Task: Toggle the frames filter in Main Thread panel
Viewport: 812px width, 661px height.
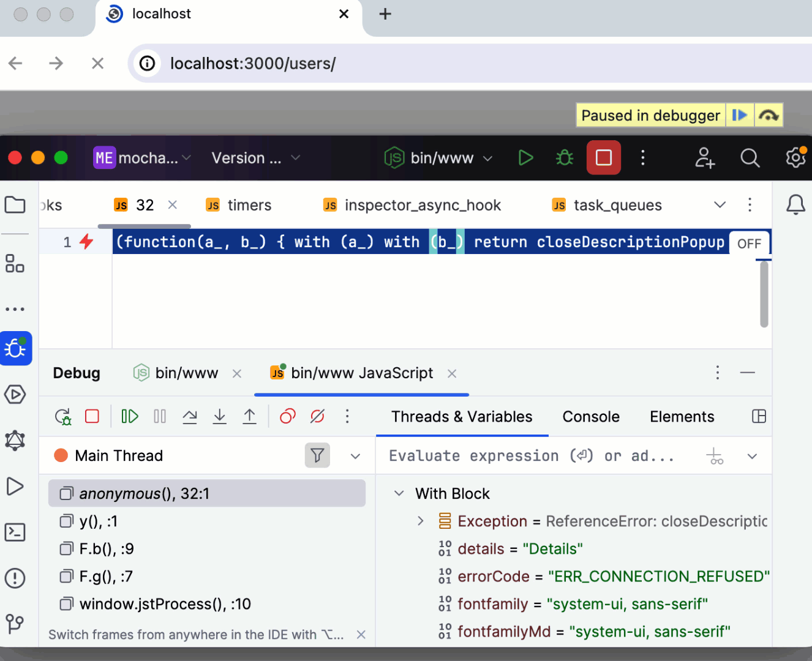Action: [x=317, y=455]
